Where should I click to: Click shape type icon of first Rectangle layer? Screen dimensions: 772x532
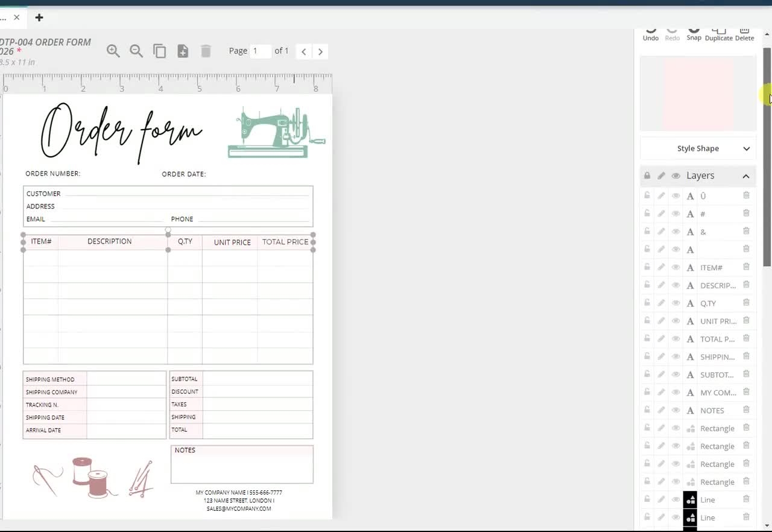[x=691, y=429]
